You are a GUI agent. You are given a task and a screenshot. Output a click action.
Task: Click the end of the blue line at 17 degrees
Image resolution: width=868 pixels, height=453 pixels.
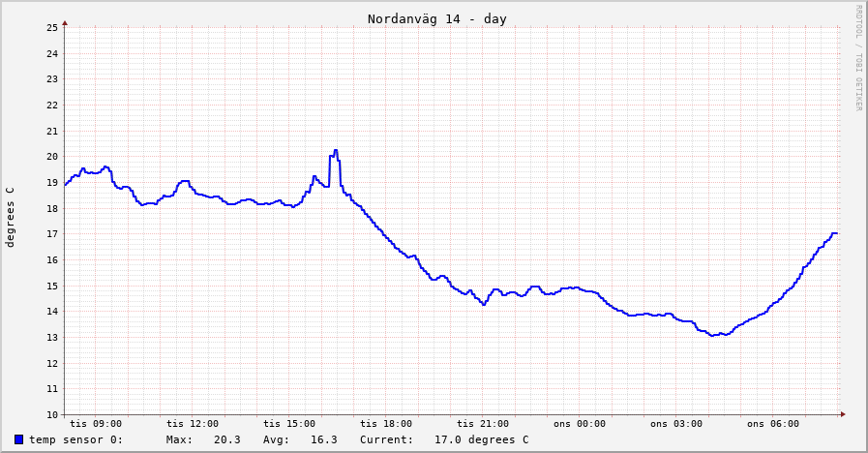point(836,233)
